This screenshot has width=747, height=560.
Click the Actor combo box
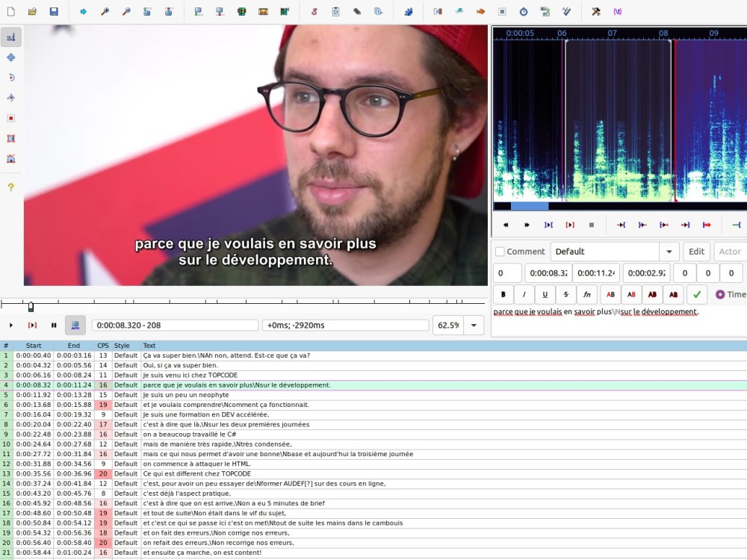point(731,252)
